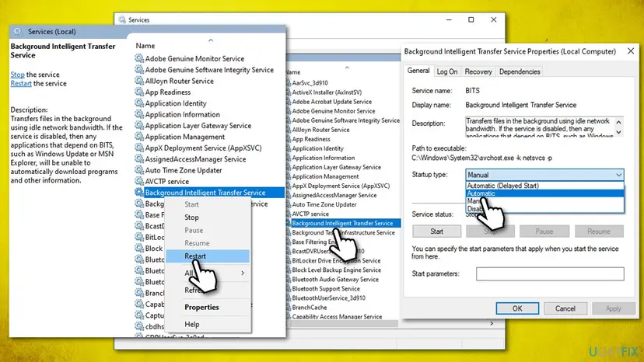Sort left panel by Name column header

pos(145,46)
